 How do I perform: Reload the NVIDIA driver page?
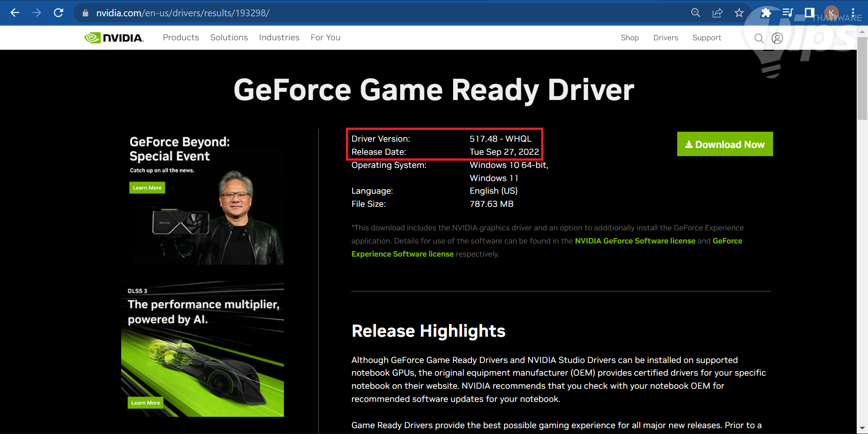tap(58, 13)
